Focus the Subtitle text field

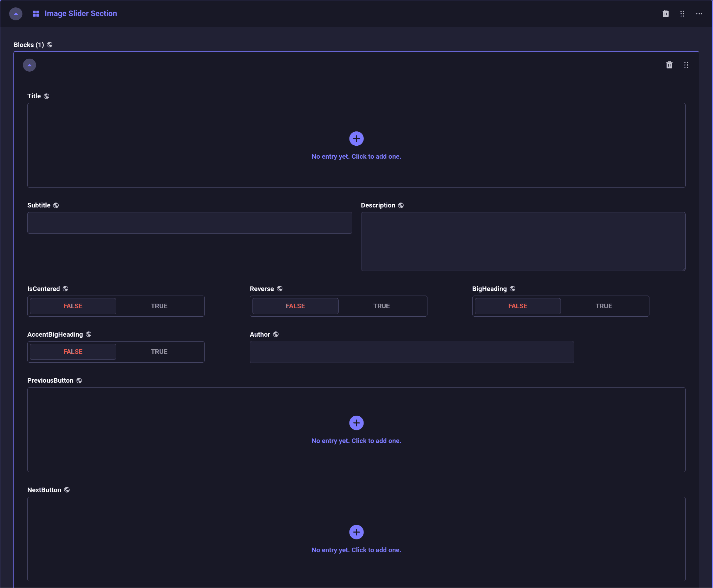point(190,223)
